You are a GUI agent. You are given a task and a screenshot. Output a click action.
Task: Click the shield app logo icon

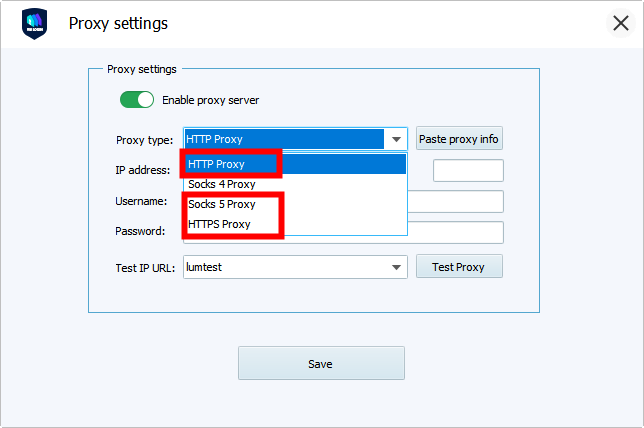34,23
